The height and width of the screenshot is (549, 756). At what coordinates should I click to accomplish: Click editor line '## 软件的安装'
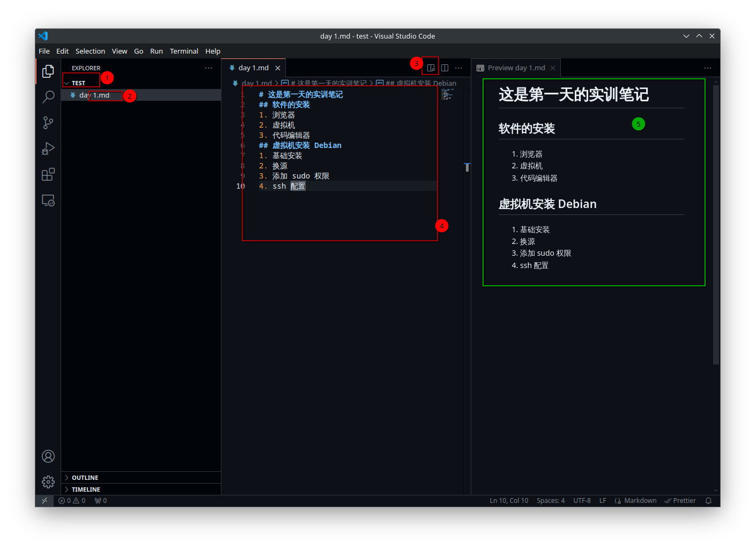[284, 105]
